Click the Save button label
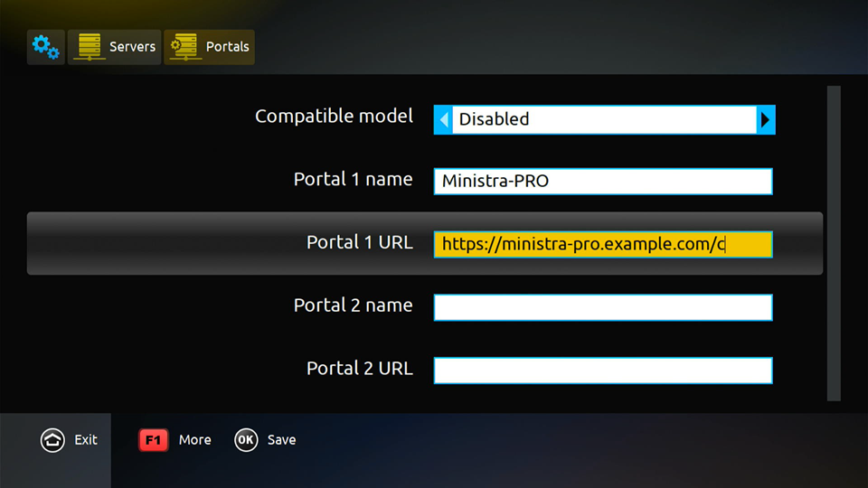The width and height of the screenshot is (868, 488). (x=282, y=440)
